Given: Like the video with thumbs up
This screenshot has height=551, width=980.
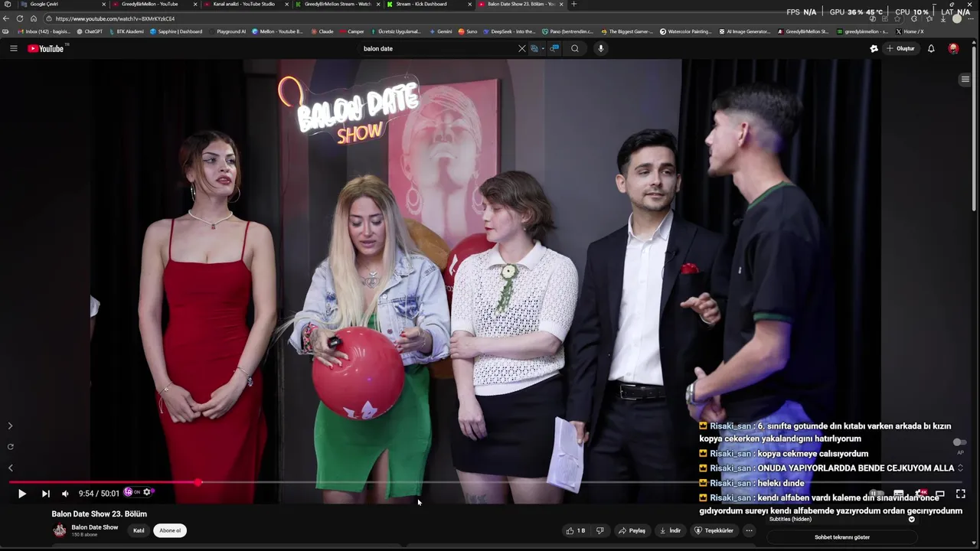Looking at the screenshot, I should click(x=575, y=530).
